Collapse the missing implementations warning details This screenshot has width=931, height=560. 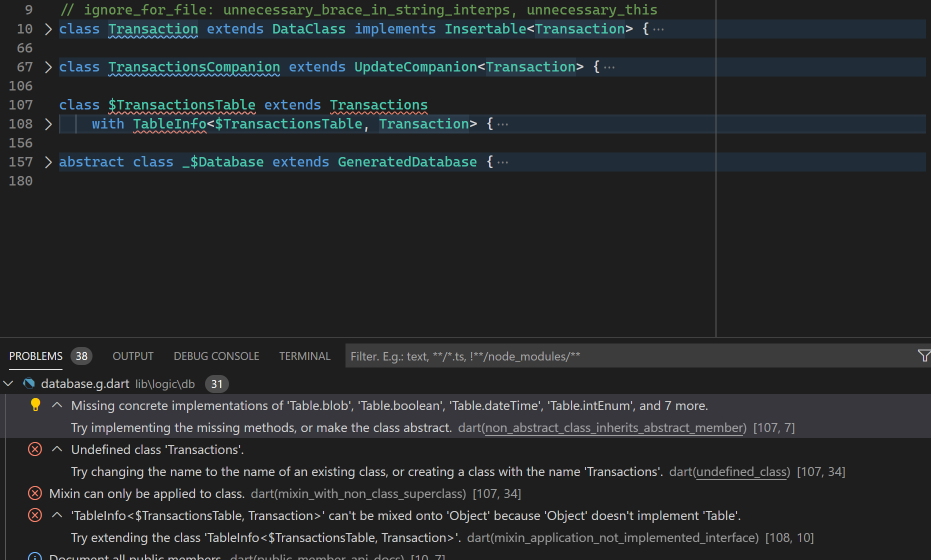(x=57, y=405)
